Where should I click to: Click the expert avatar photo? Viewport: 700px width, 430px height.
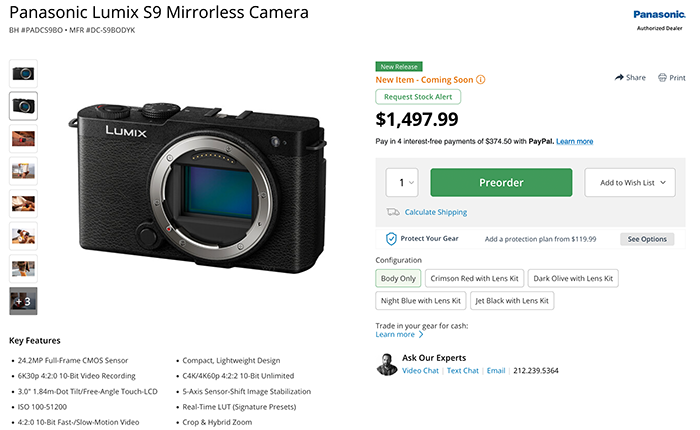[387, 365]
